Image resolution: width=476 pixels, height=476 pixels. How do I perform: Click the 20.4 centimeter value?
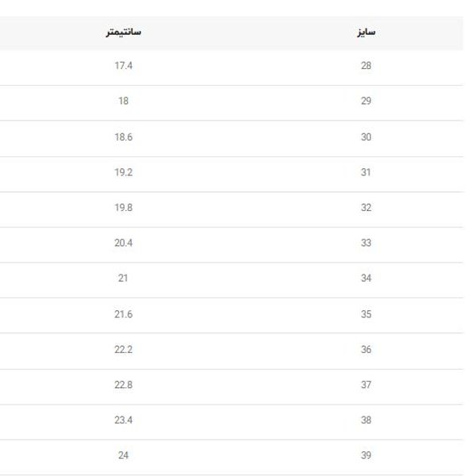click(x=123, y=243)
